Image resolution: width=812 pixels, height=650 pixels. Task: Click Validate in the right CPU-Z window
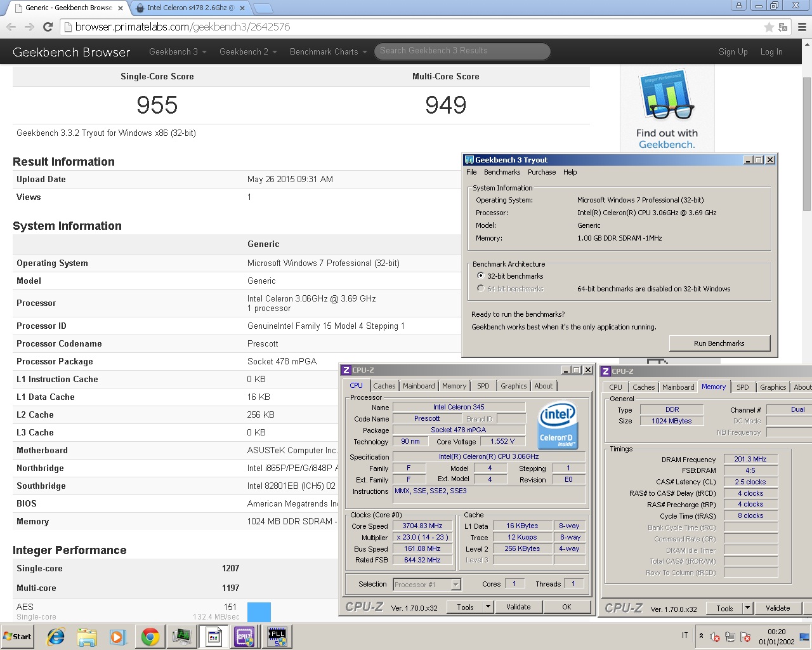tap(778, 608)
